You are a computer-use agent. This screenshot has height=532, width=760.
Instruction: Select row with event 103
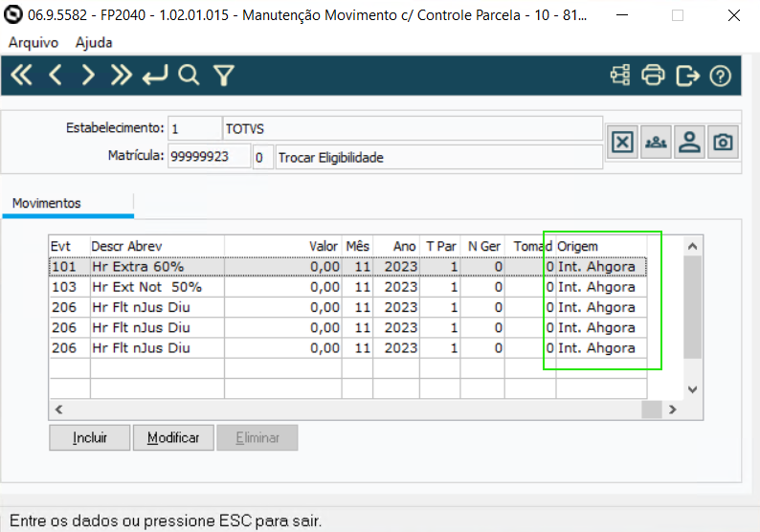point(347,287)
